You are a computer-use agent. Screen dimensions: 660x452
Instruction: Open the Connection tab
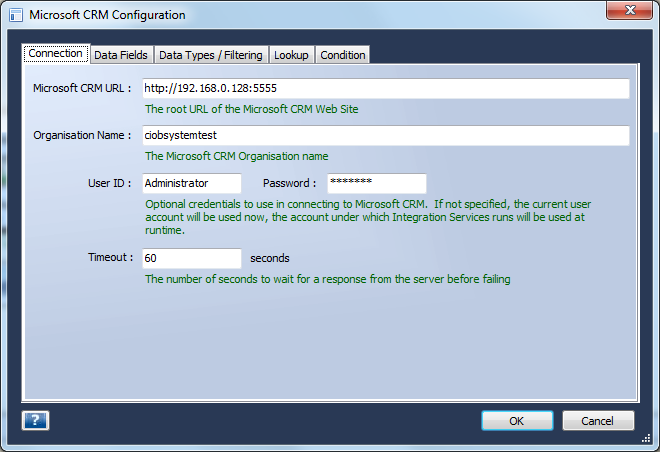point(56,53)
